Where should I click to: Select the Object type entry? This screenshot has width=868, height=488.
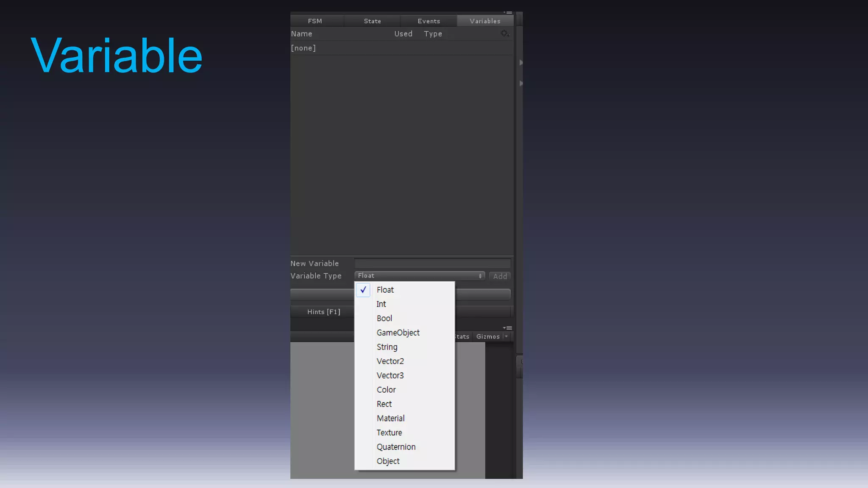click(388, 461)
